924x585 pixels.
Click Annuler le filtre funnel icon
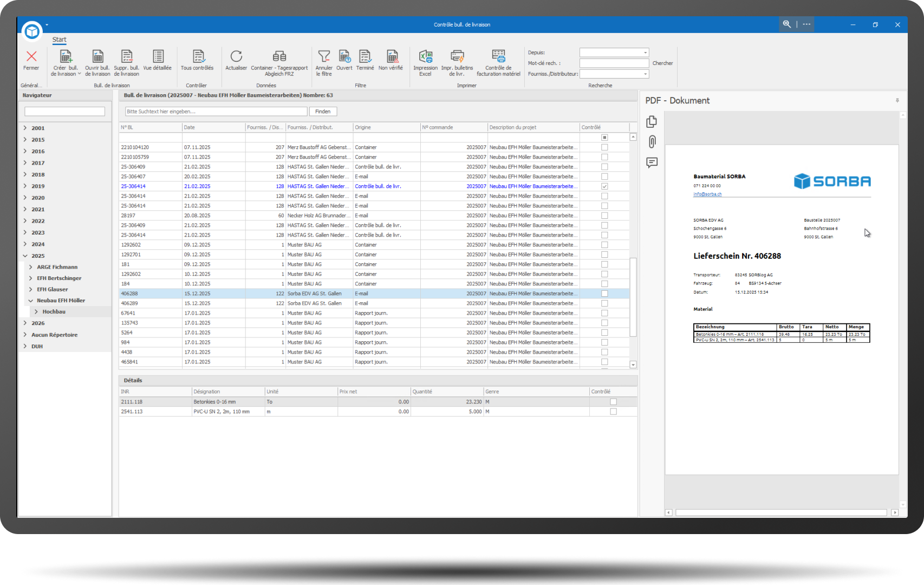point(324,56)
